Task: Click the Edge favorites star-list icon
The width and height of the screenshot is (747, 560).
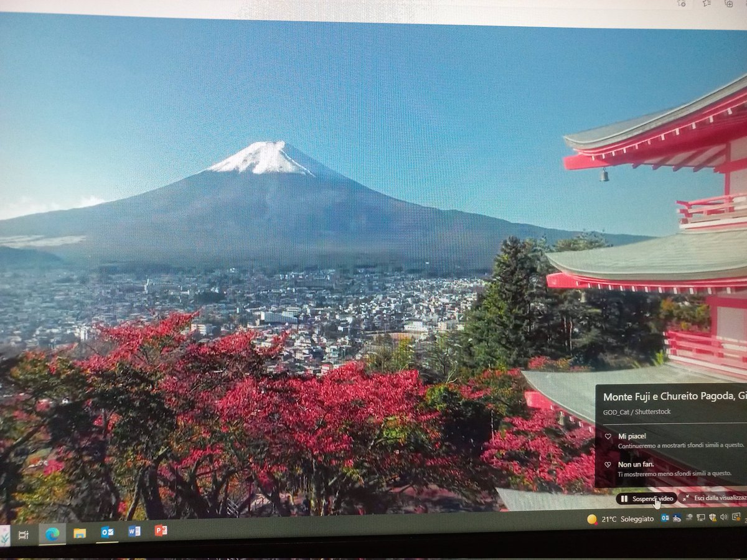Action: point(707,3)
